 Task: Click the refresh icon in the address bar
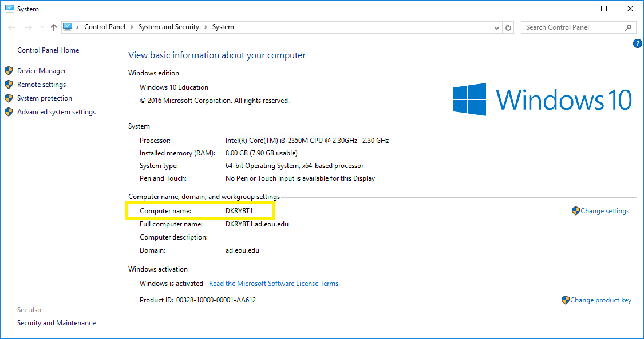(x=508, y=27)
